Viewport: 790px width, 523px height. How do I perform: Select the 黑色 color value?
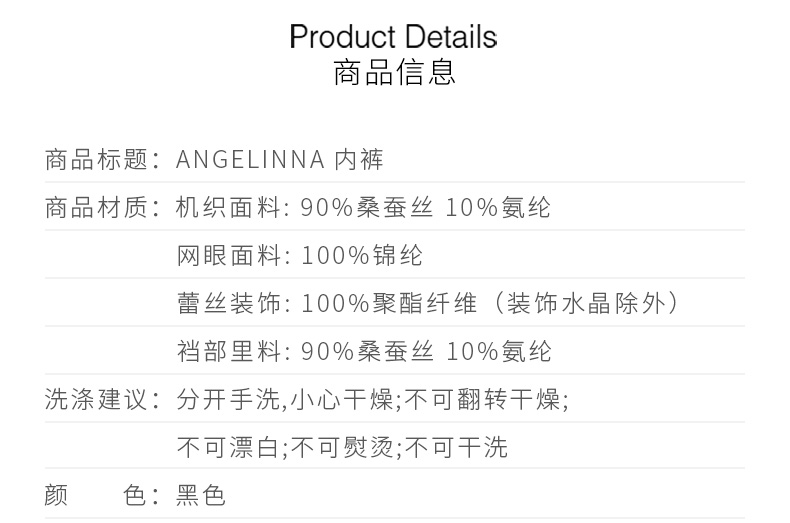point(201,495)
